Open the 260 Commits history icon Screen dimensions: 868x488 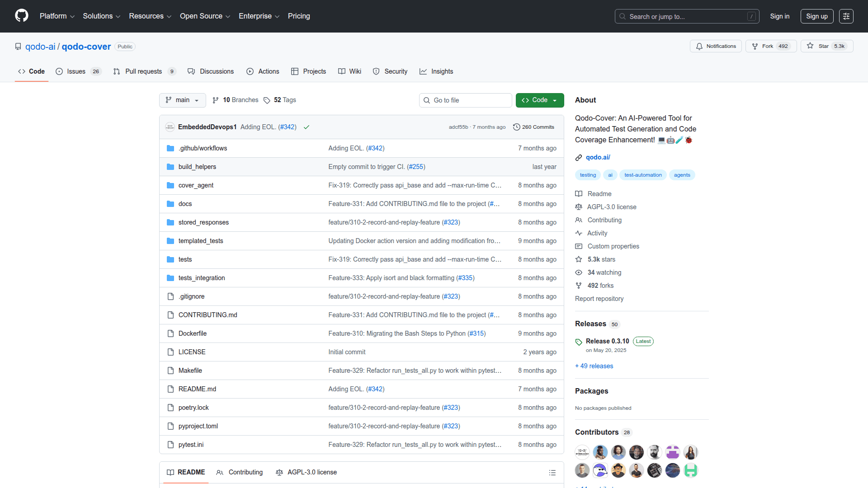click(516, 127)
